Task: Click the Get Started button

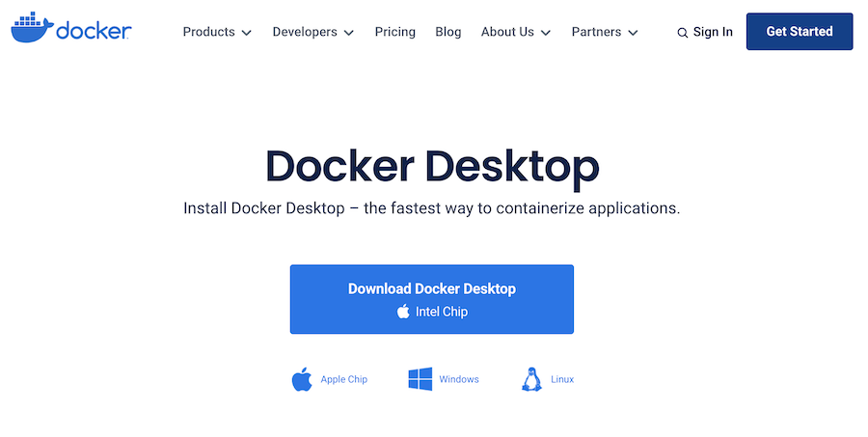Action: [x=800, y=32]
